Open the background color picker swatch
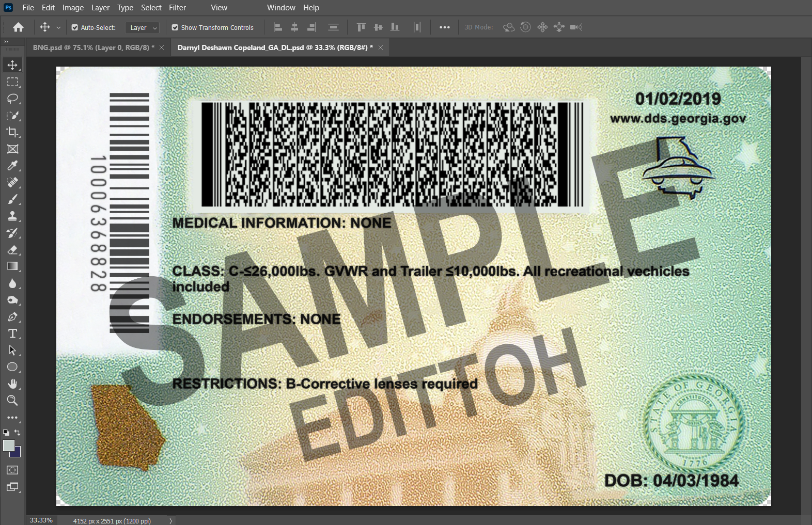Viewport: 812px width, 525px height. pos(17,453)
